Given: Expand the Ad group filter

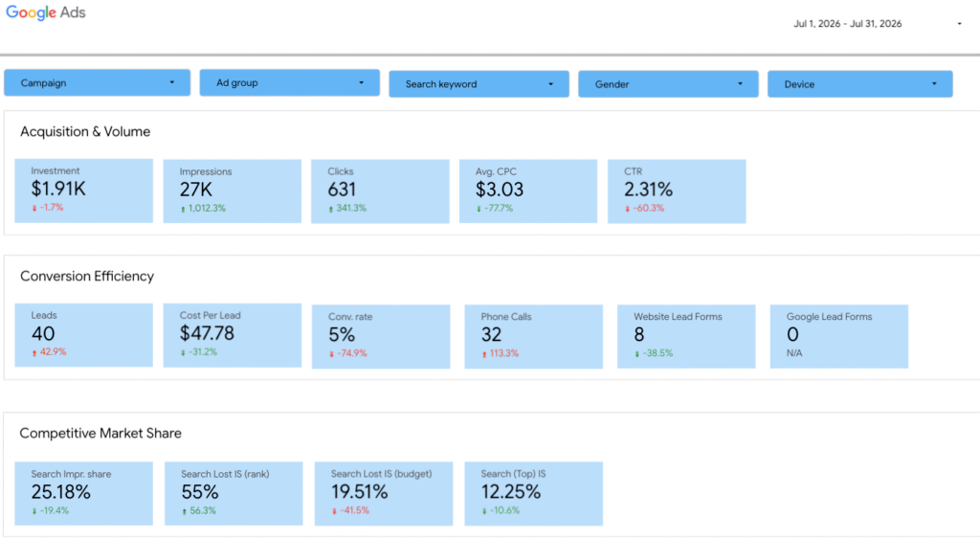Looking at the screenshot, I should (289, 82).
